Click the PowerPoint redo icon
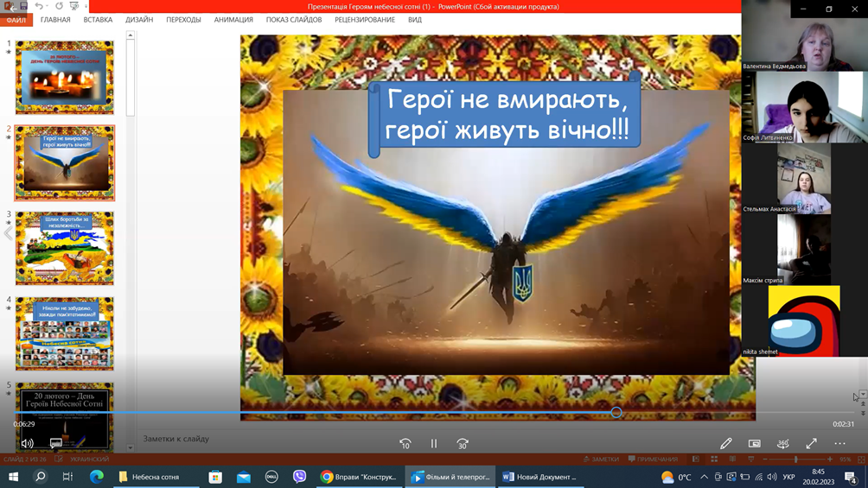Screen dimensions: 868x488 pos(59,6)
